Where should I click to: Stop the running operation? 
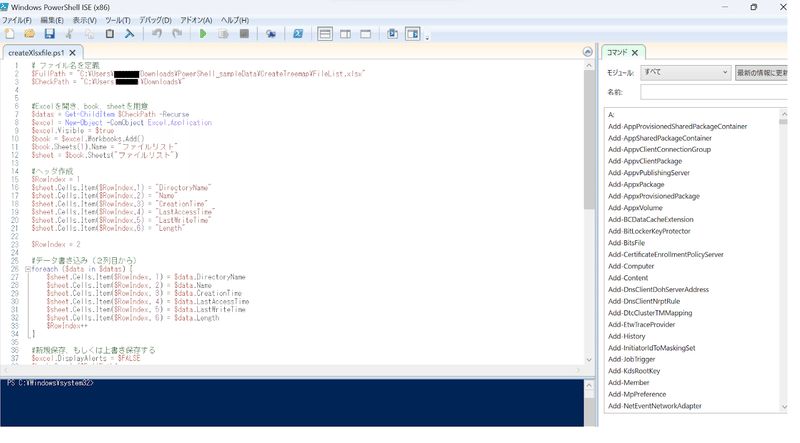(x=244, y=34)
